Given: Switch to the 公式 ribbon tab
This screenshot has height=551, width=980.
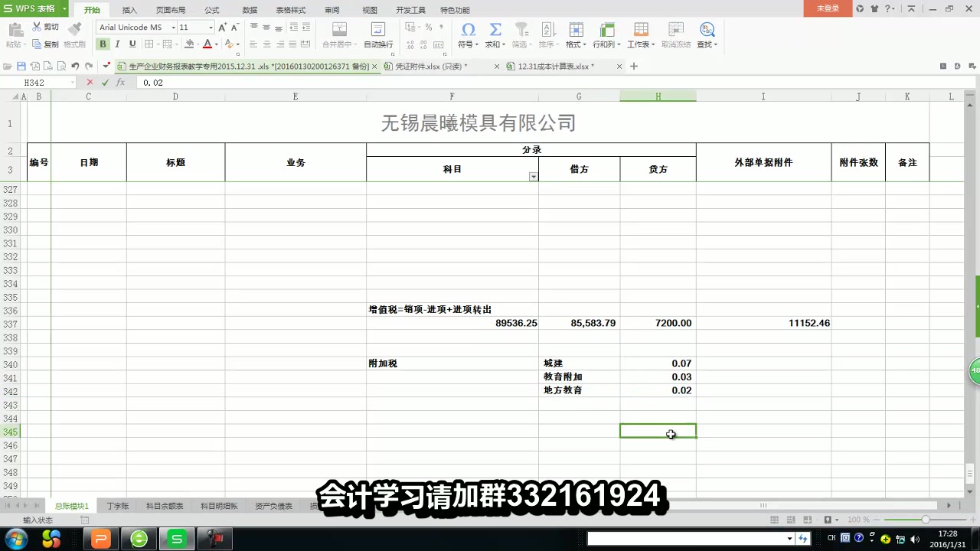Looking at the screenshot, I should (x=211, y=10).
